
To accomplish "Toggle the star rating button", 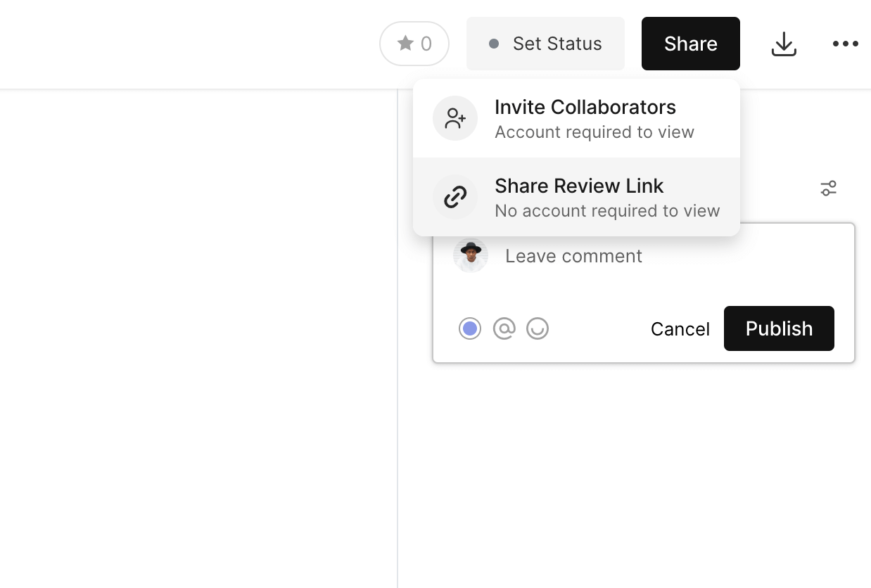I will (414, 44).
